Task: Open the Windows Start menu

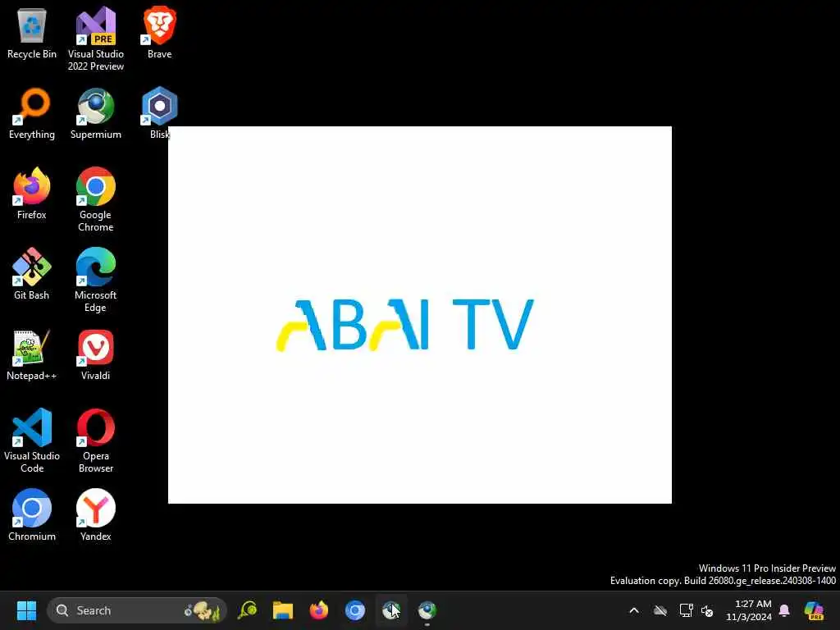Action: (26, 610)
